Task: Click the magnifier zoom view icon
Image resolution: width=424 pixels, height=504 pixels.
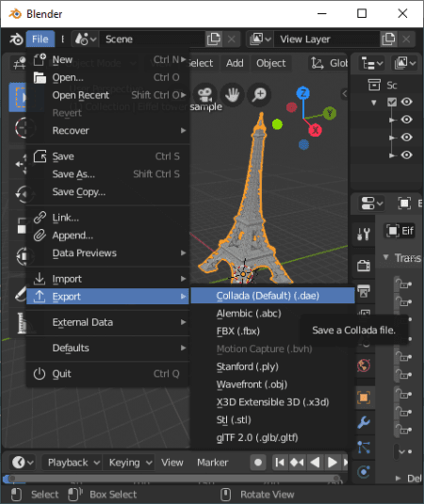Action: click(x=259, y=94)
